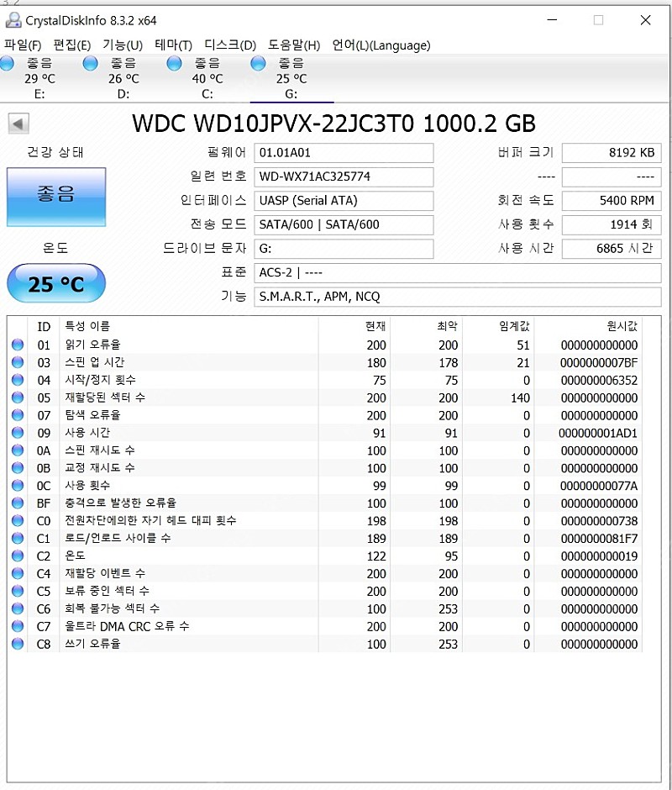
Task: Click raw value 000000000019
Action: [x=599, y=556]
